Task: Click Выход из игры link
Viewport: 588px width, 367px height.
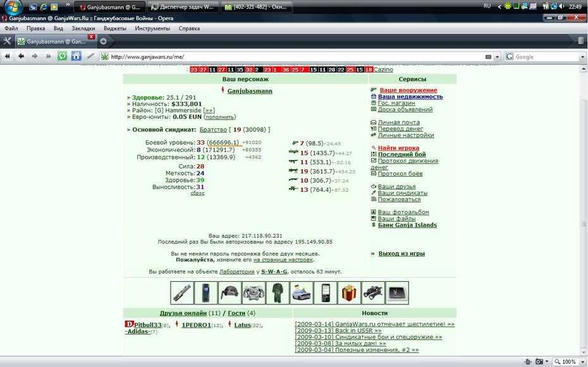Action: click(x=401, y=253)
